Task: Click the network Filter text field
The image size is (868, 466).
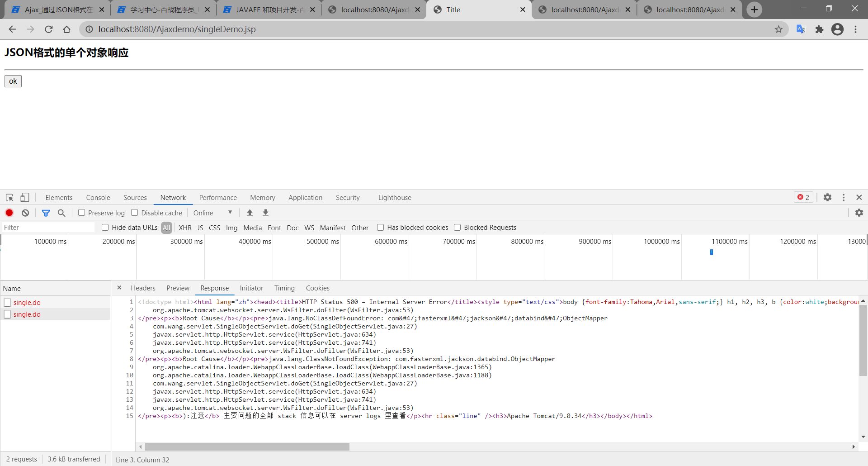Action: tap(48, 228)
